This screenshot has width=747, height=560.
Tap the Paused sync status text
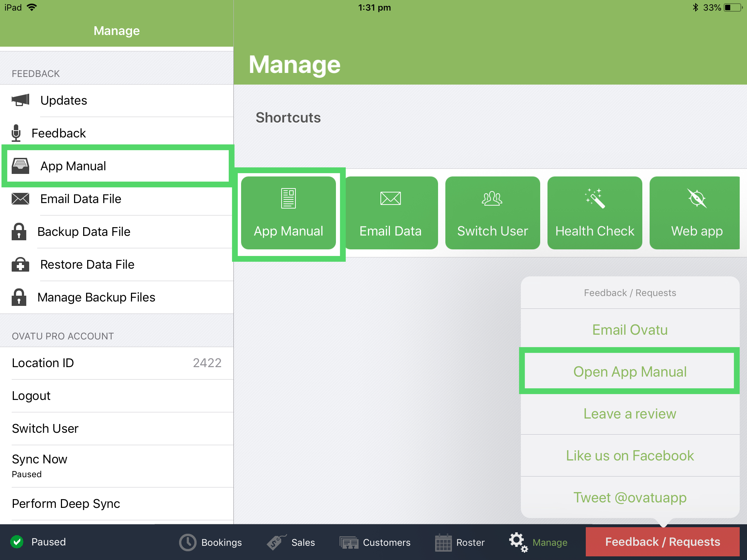49,542
